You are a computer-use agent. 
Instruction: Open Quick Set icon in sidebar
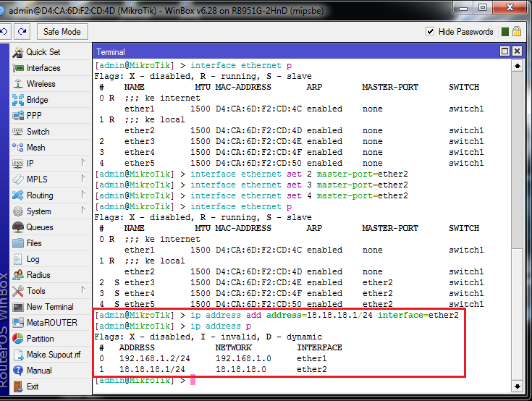pyautogui.click(x=18, y=52)
